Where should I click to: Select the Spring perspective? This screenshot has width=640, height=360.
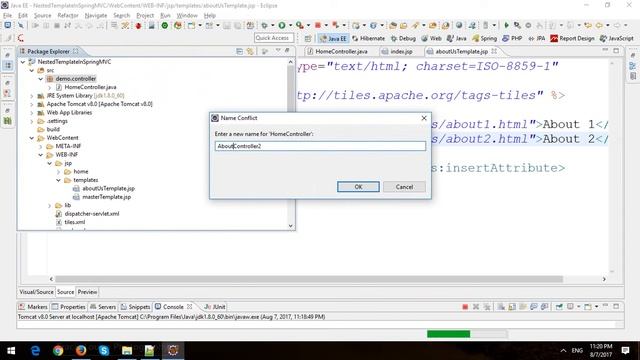(484, 38)
